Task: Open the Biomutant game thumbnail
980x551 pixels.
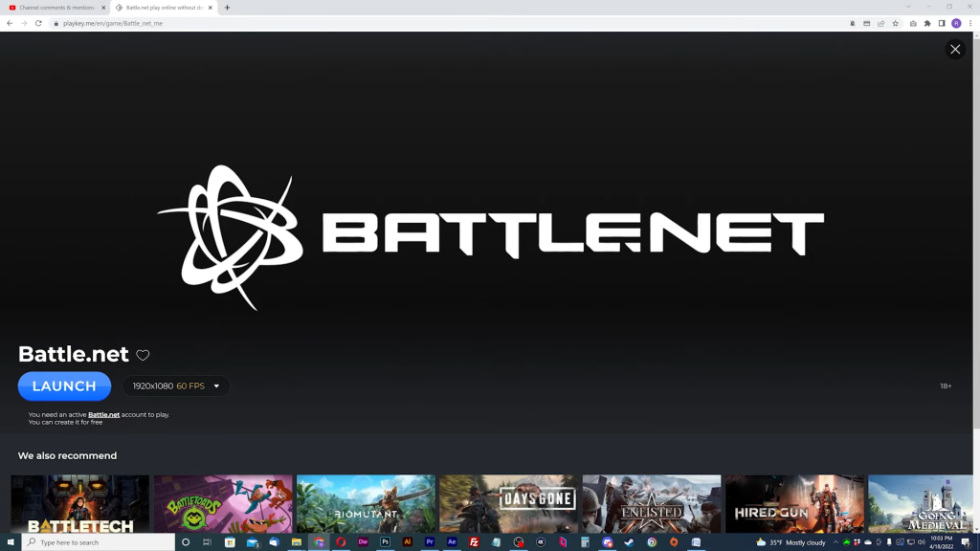Action: (366, 503)
